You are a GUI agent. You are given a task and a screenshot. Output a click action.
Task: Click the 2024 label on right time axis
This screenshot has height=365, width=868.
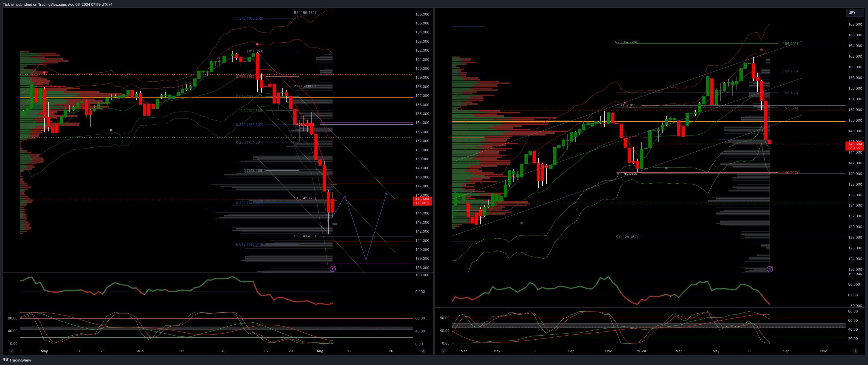pos(641,351)
